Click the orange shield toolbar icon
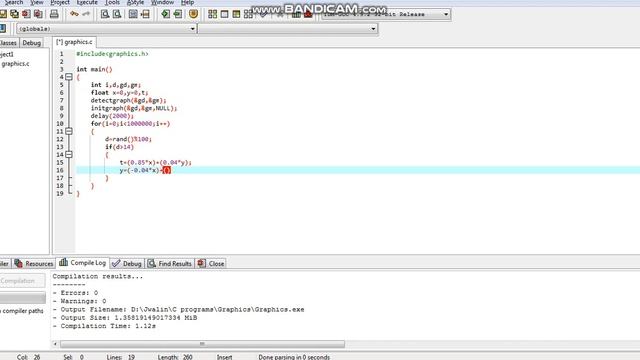The width and height of the screenshot is (640, 360). coord(193,14)
